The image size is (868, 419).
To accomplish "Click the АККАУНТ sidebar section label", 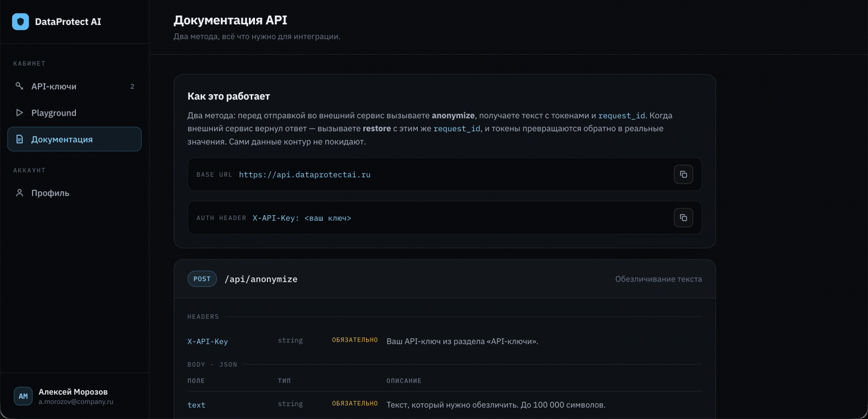I will 29,170.
